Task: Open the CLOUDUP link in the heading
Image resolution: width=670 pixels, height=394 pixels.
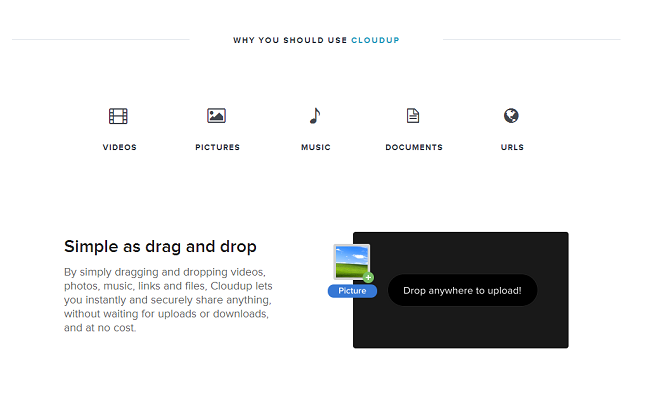Action: (x=375, y=40)
